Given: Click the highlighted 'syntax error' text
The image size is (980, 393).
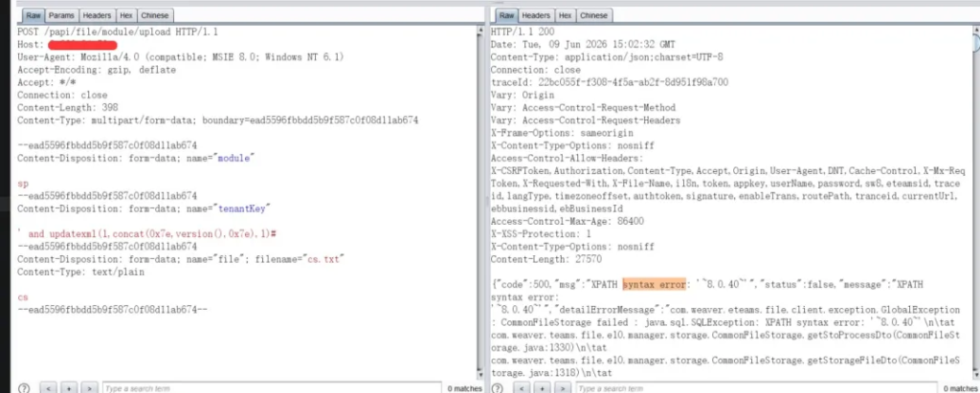Looking at the screenshot, I should 655,284.
